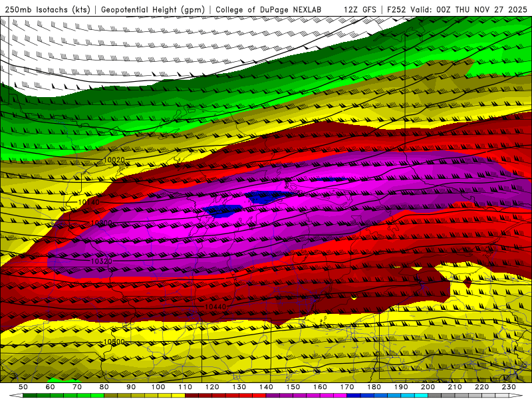Select the darkest green 50–55 kt legend swatch
The image size is (532, 399).
(30, 396)
